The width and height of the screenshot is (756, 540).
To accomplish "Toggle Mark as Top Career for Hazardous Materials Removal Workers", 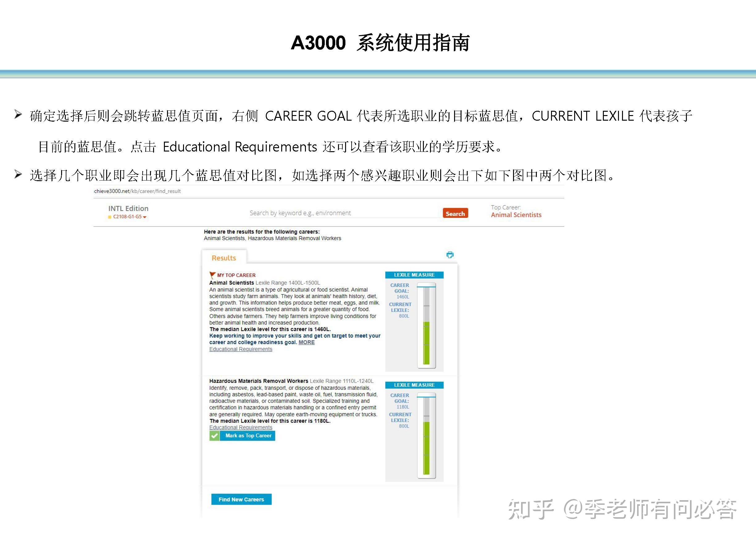I will tap(248, 436).
